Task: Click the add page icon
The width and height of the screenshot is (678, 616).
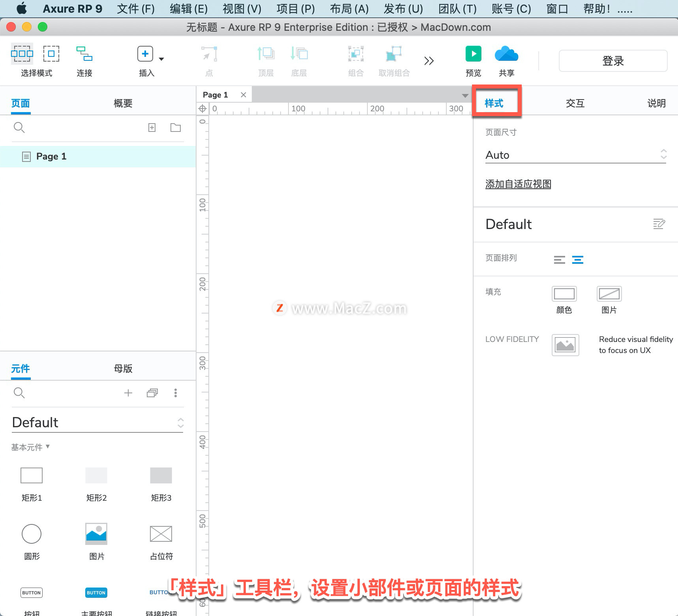Action: tap(152, 128)
